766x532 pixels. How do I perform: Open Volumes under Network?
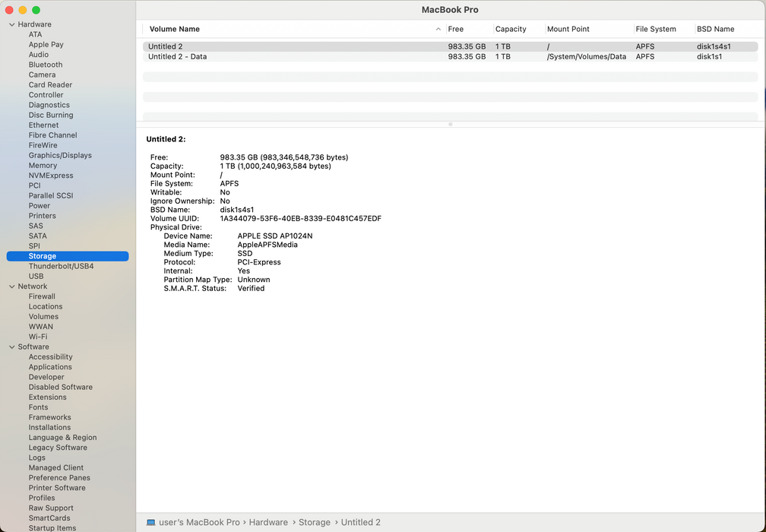(x=43, y=317)
